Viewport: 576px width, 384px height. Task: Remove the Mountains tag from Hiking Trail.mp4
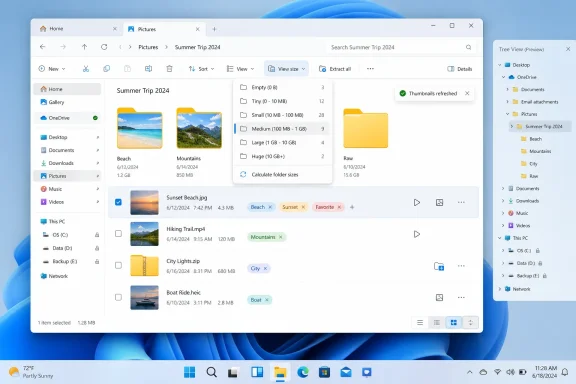click(x=281, y=237)
